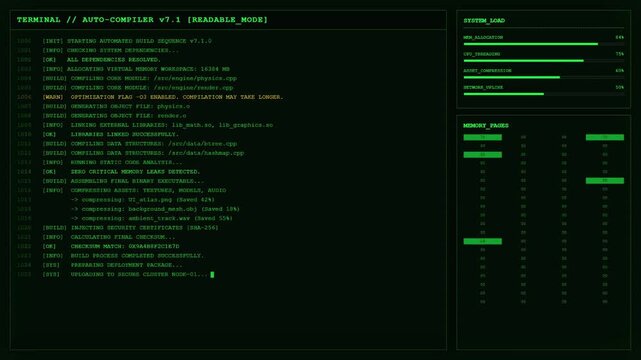Screen dimensions: 641x360
Task: Click the 'UI_atlas.png (Saved 42%)' line
Action: 142,200
